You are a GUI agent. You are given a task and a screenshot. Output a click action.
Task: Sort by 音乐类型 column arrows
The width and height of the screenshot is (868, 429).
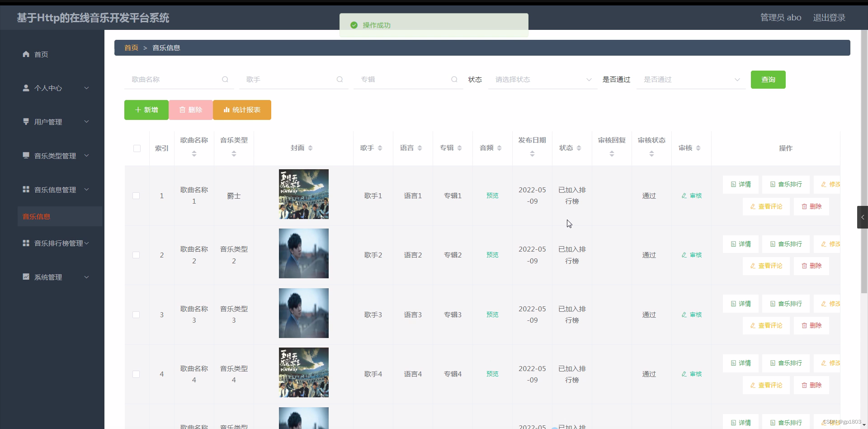pos(234,154)
